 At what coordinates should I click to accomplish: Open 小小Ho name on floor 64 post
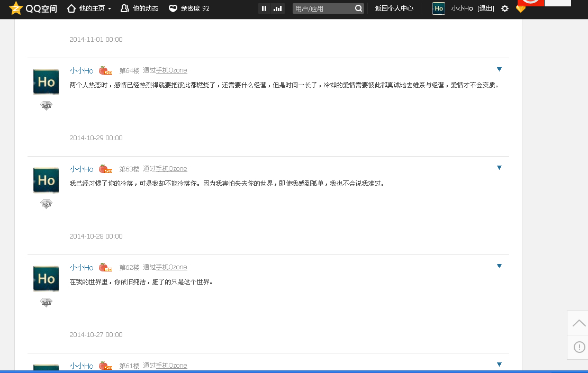[x=82, y=70]
